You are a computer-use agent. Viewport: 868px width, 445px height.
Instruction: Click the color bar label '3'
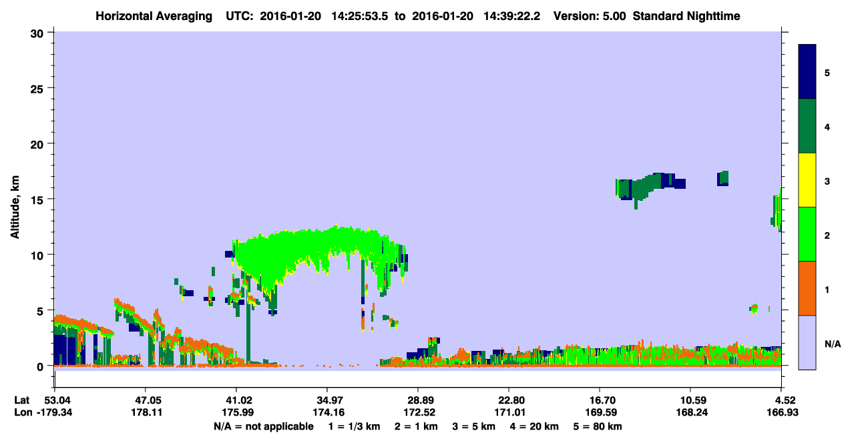click(x=827, y=181)
